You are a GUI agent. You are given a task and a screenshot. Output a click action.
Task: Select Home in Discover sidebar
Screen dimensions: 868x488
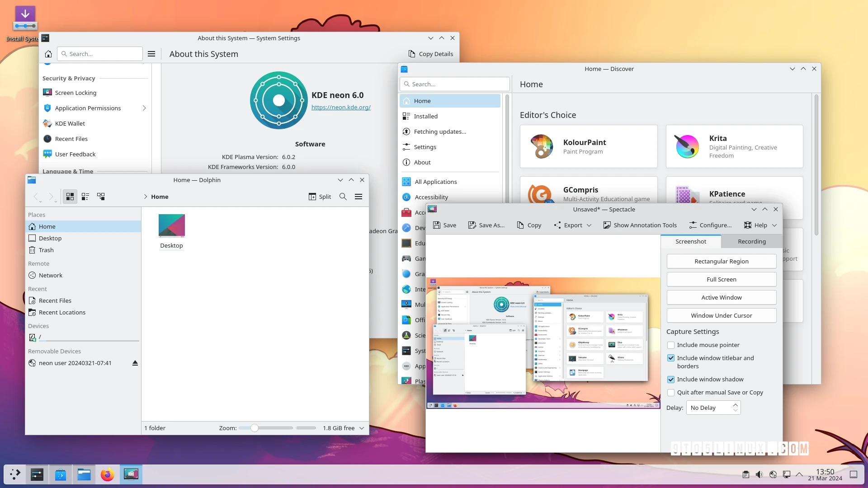coord(451,101)
